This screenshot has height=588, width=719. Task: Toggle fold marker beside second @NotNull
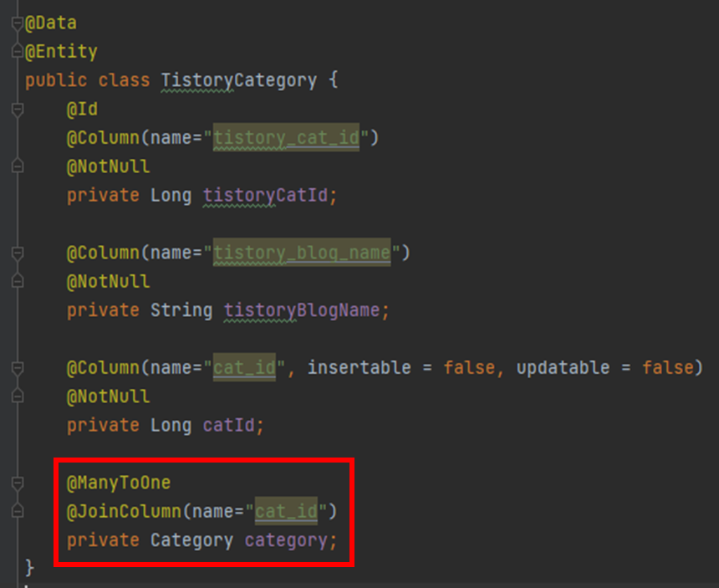click(x=18, y=281)
